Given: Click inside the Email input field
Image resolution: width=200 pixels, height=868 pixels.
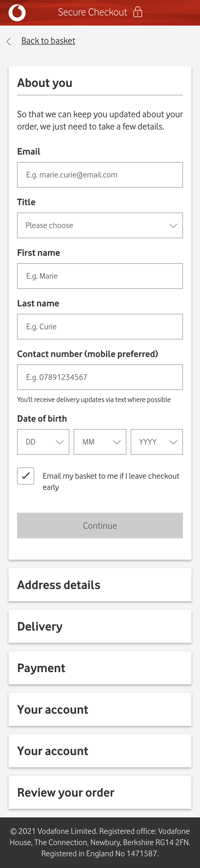Looking at the screenshot, I should 100,175.
